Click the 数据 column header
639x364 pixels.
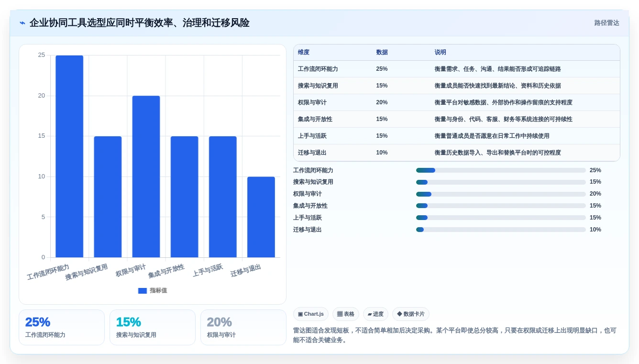pyautogui.click(x=382, y=52)
